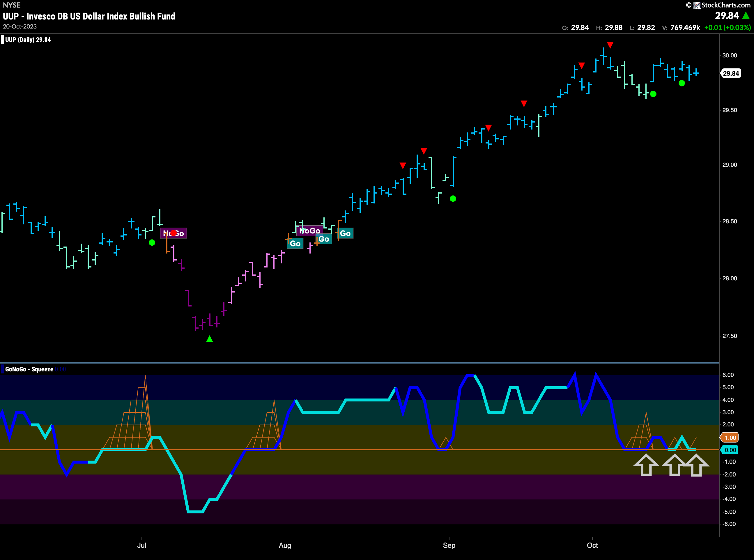Click the 29.50 price axis label
The width and height of the screenshot is (754, 560).
click(730, 110)
